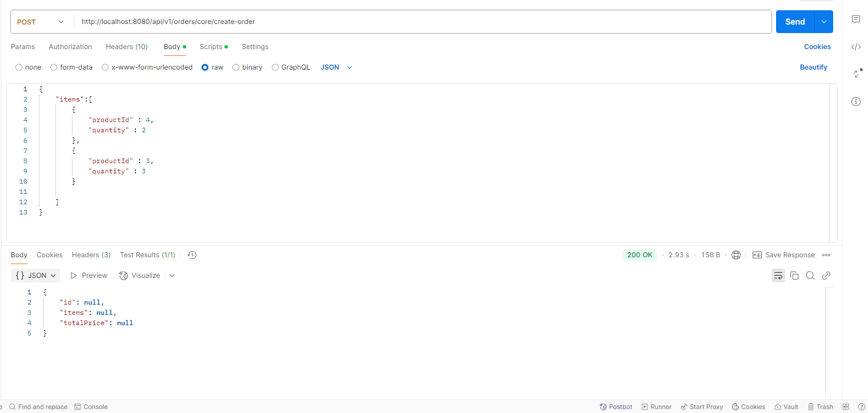The height and width of the screenshot is (413, 868).
Task: Toggle word wrap in response viewer
Action: click(778, 276)
